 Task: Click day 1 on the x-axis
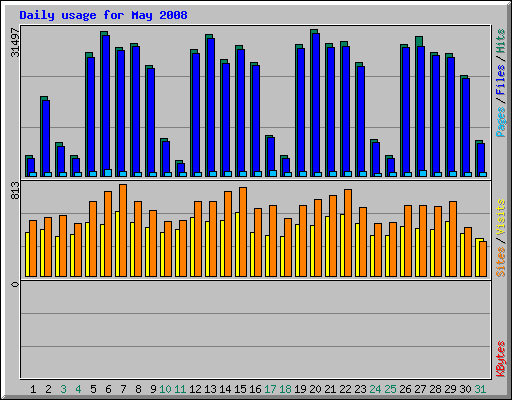click(33, 389)
